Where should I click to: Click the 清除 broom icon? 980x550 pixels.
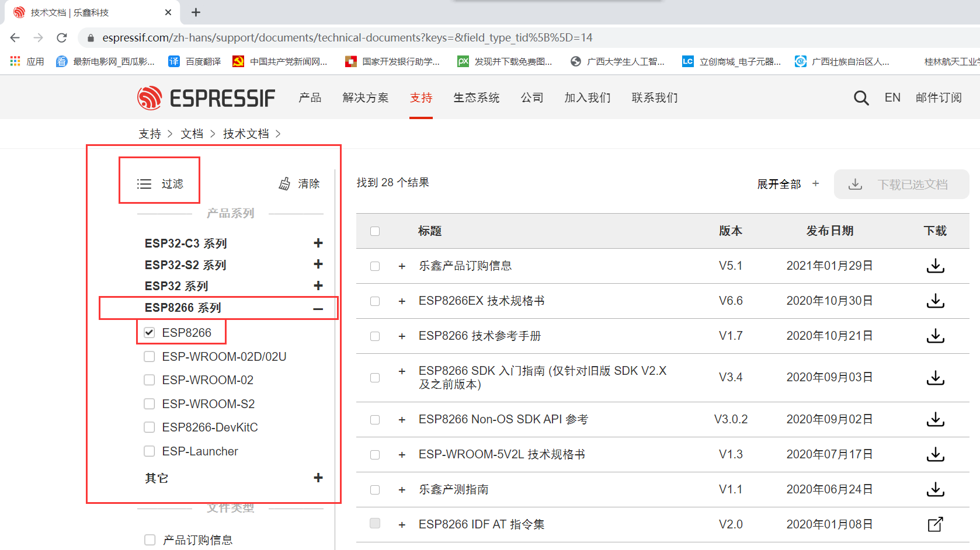point(284,184)
